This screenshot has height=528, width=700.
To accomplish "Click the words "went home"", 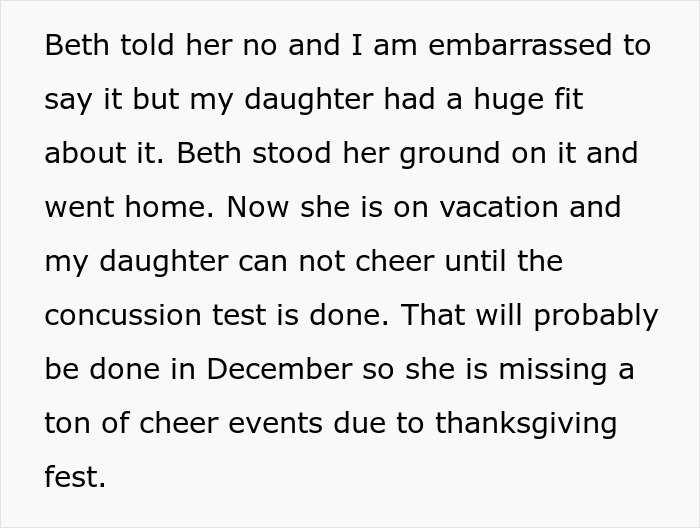I will click(129, 207).
